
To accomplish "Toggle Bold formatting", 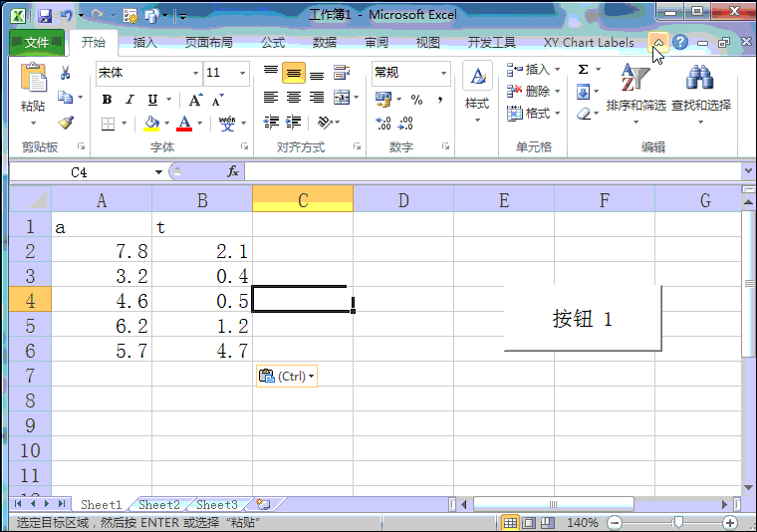I will pos(108,100).
